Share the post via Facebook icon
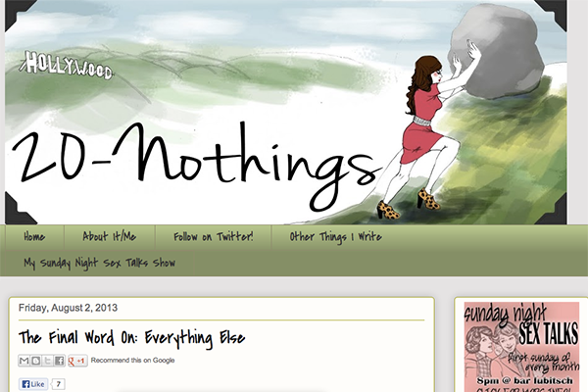Viewport: 588px width, 392px height. (x=59, y=361)
